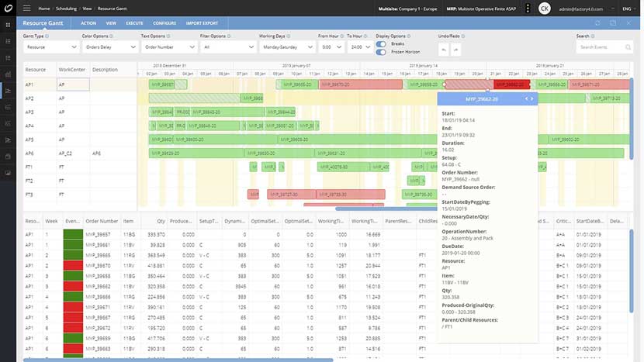This screenshot has height=362, width=644.
Task: Open the Working Days dropdown
Action: tap(287, 47)
